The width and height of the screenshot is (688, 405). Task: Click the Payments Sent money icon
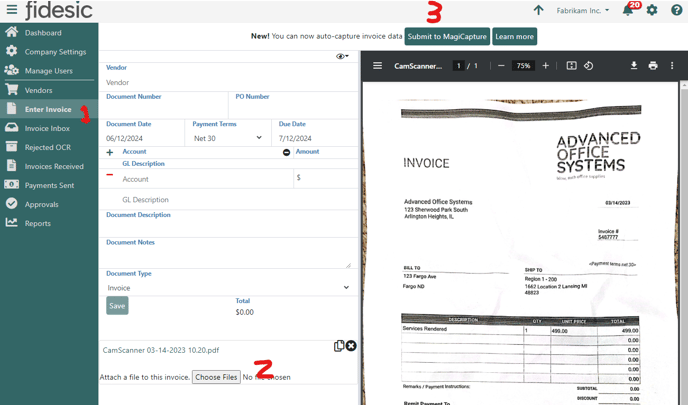point(11,185)
